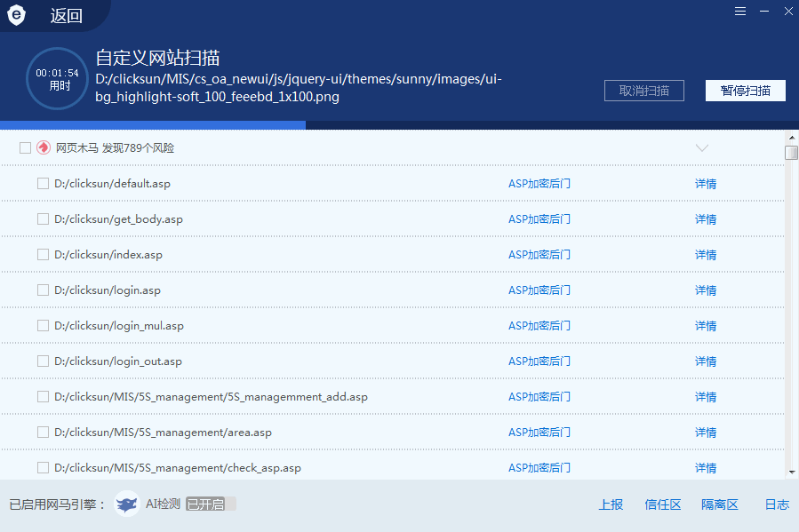The height and width of the screenshot is (532, 799).
Task: Collapse the 网页木马 risk list chevron
Action: coord(701,148)
